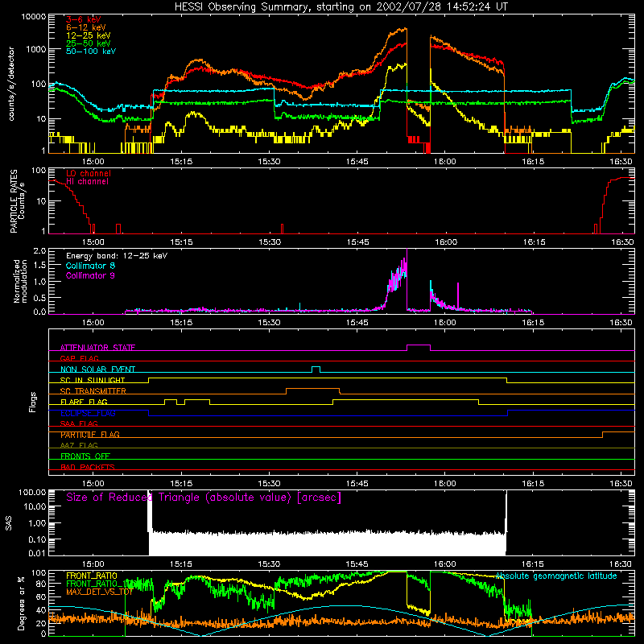The image size is (644, 644).
Task: Click the SAA_FLAG label
Action: click(79, 423)
